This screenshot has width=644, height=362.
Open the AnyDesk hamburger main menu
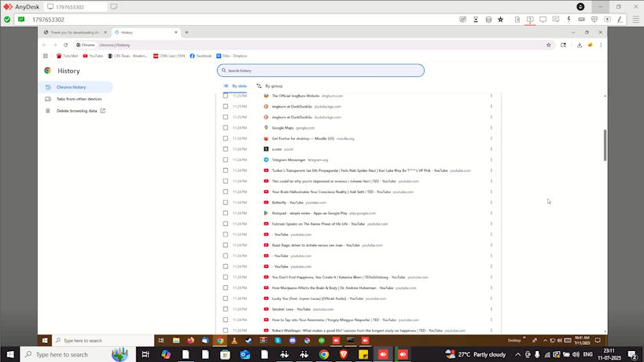click(636, 20)
